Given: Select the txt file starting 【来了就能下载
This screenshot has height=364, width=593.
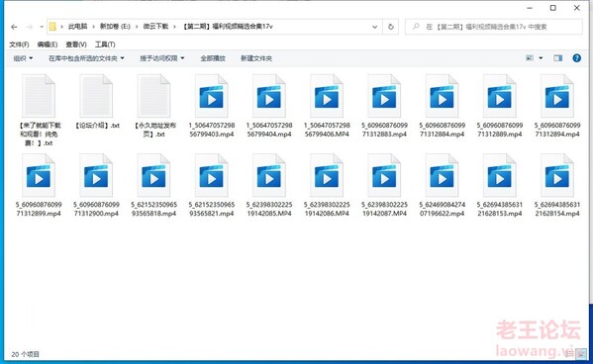Looking at the screenshot, I should pos(39,111).
